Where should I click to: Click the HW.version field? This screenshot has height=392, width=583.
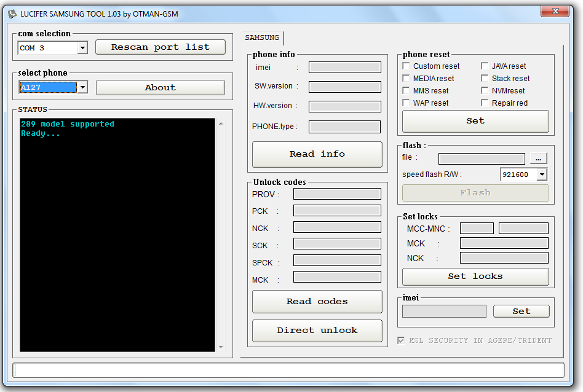[x=344, y=107]
